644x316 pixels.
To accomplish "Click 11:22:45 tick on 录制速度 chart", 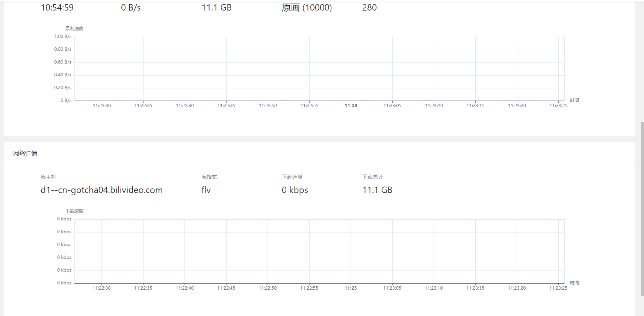I will [x=226, y=106].
